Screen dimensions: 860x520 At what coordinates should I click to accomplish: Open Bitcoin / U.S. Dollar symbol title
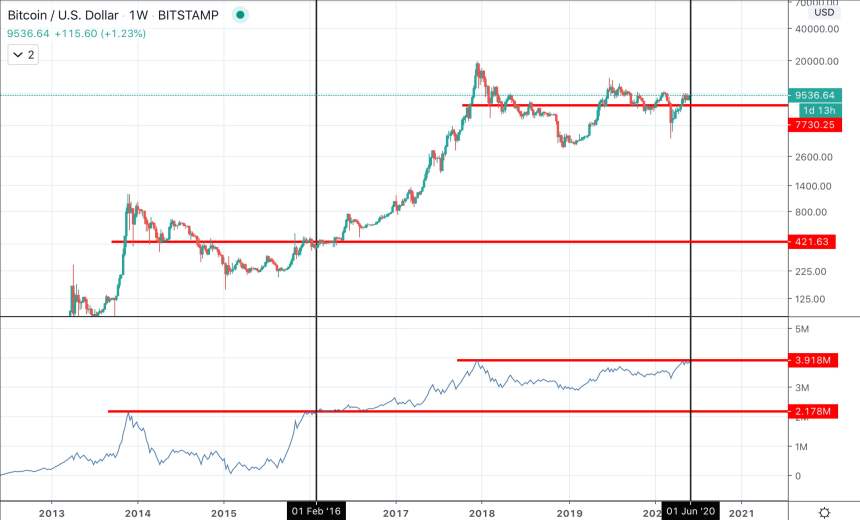63,15
